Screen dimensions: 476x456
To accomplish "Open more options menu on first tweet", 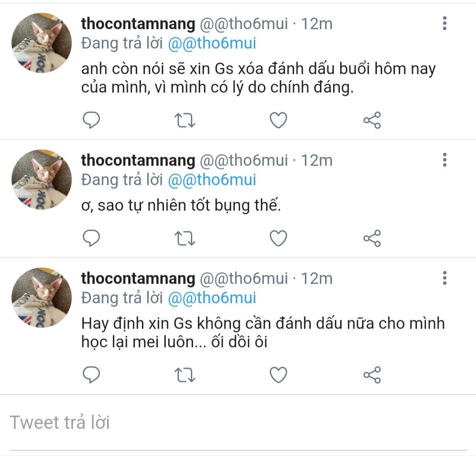I will click(444, 23).
